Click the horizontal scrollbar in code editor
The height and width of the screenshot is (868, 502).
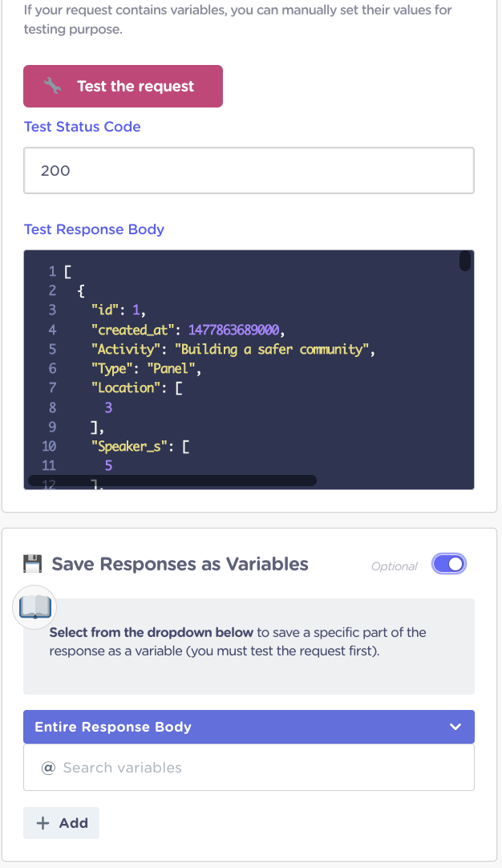point(172,481)
